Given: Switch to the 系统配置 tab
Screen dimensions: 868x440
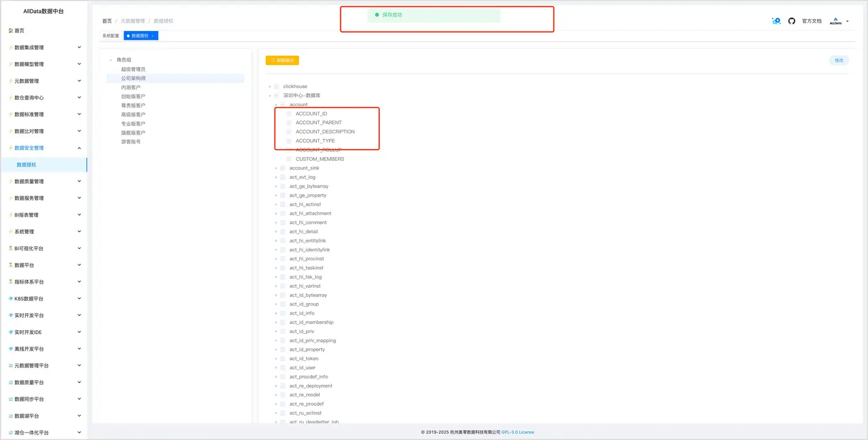Looking at the screenshot, I should point(111,36).
